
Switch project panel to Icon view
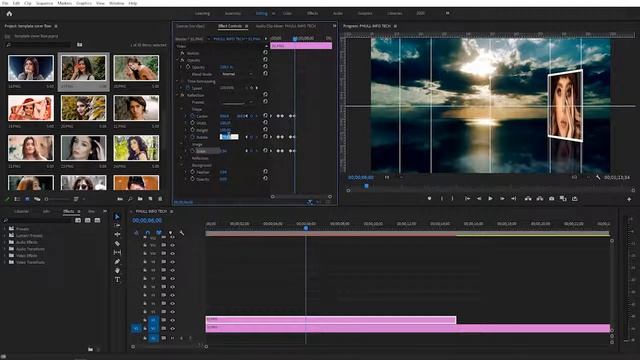tap(27, 199)
